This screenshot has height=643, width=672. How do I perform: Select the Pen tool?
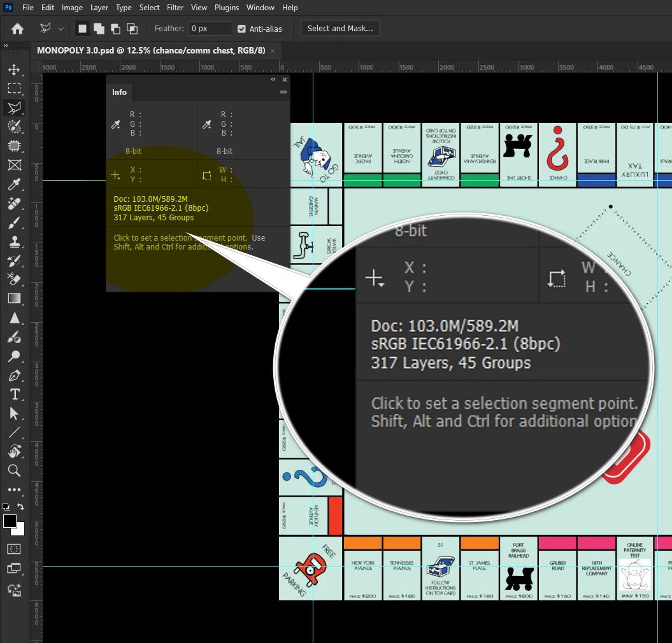pos(14,375)
